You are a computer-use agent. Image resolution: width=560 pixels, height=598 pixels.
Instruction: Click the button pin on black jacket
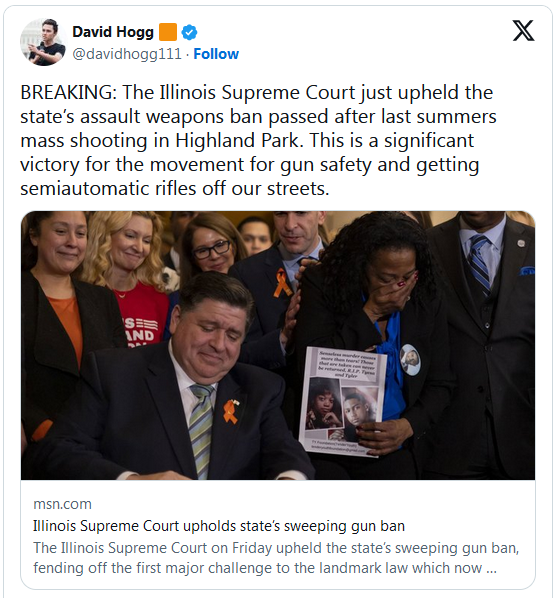(x=410, y=359)
